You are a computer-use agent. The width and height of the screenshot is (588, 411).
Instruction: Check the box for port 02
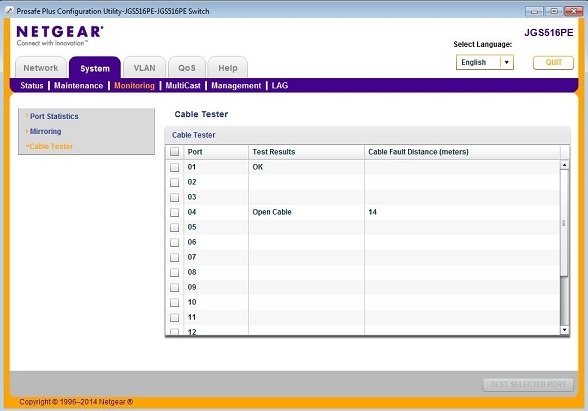[174, 182]
